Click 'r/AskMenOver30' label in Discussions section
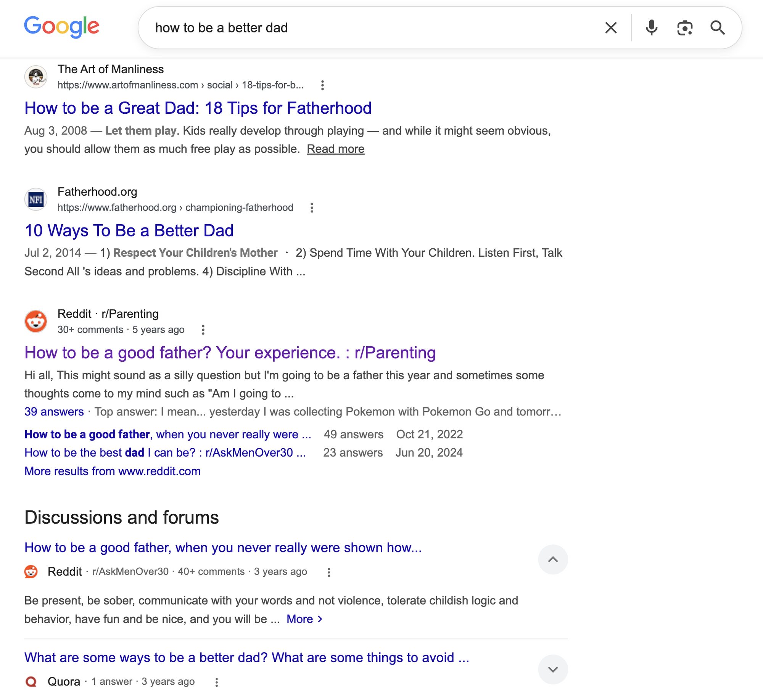Viewport: 763px width, 700px height. tap(130, 572)
